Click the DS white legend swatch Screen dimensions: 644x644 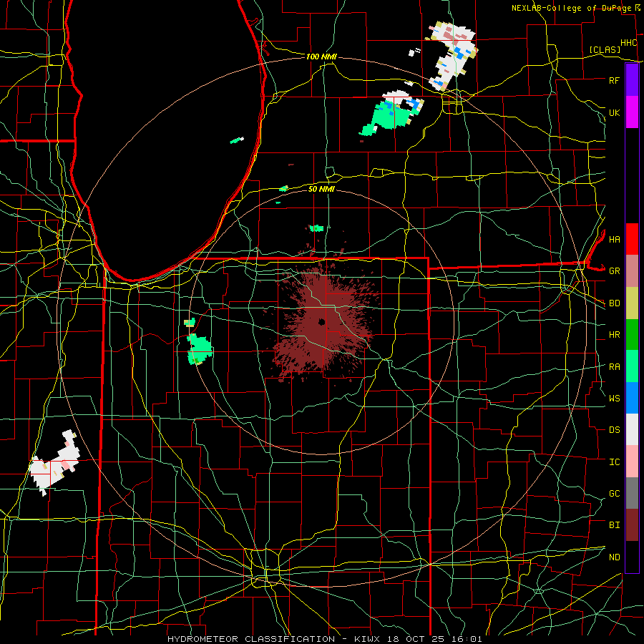(x=632, y=429)
